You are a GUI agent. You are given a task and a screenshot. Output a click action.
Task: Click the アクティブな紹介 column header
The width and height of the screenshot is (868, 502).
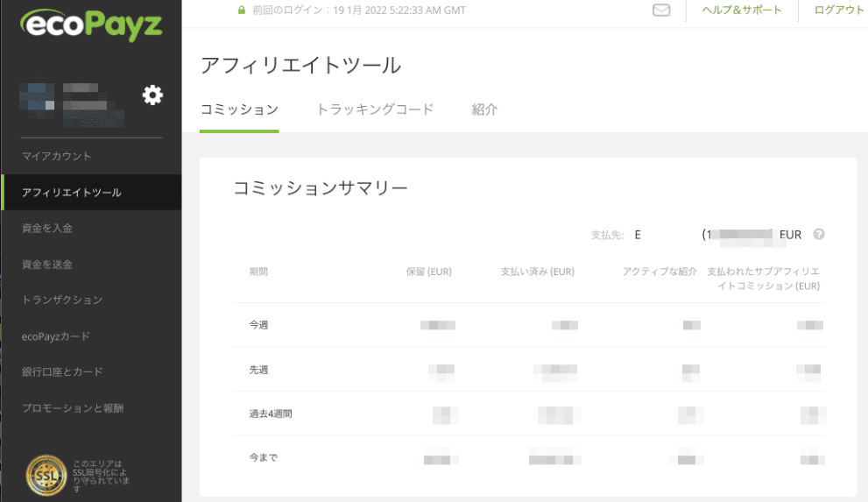pos(660,272)
